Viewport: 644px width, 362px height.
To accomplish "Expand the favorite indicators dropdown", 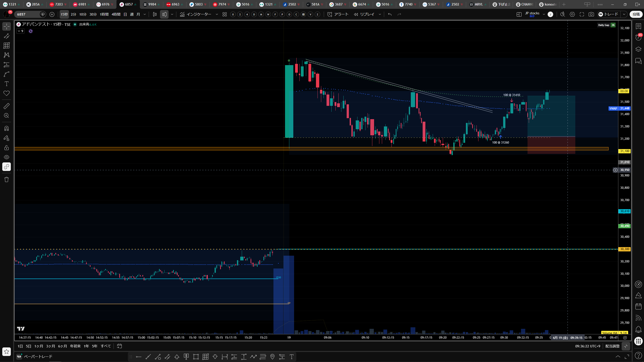I will pyautogui.click(x=217, y=14).
